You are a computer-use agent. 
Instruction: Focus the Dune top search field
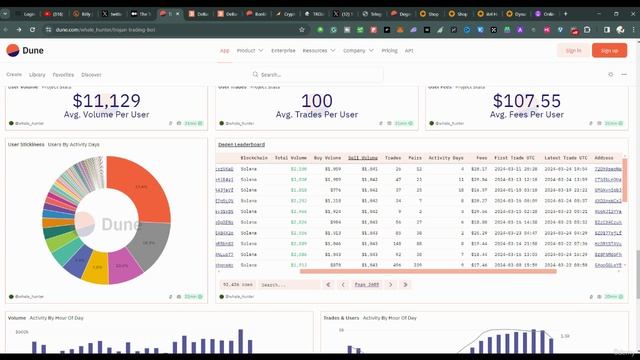pyautogui.click(x=317, y=75)
